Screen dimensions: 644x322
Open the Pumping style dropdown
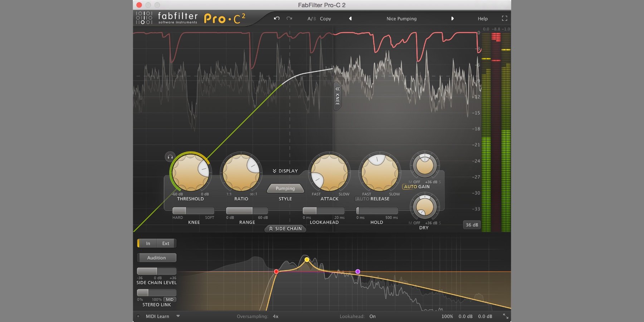pyautogui.click(x=285, y=189)
